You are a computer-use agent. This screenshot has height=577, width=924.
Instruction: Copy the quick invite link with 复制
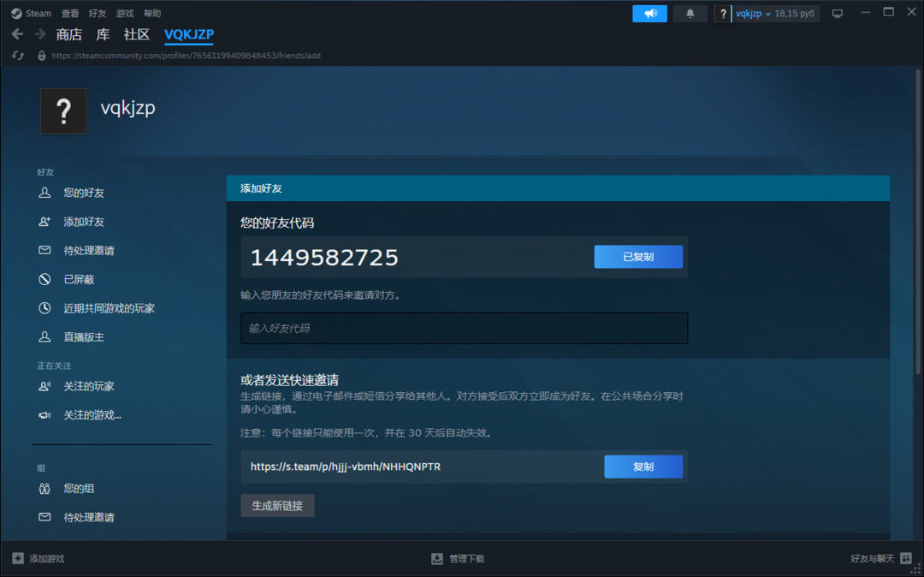click(x=643, y=467)
